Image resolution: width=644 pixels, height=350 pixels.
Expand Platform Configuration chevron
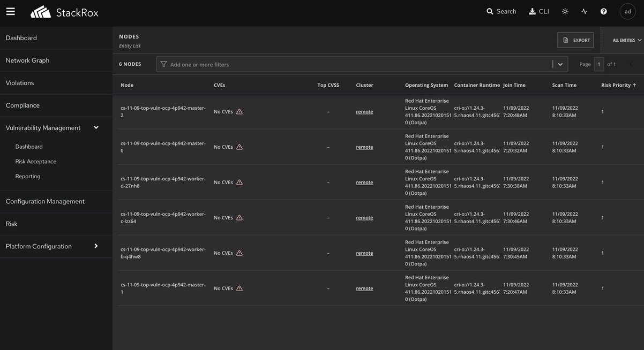96,246
